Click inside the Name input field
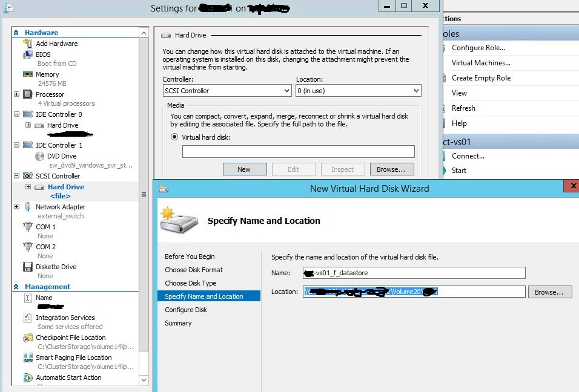Screen dimensions: 579x392 414,273
